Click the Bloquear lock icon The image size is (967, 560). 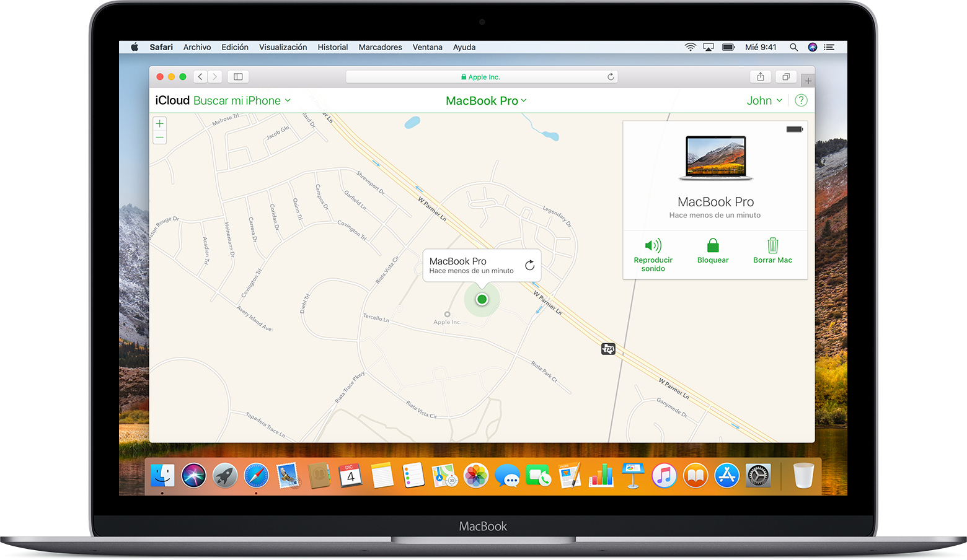click(x=713, y=245)
